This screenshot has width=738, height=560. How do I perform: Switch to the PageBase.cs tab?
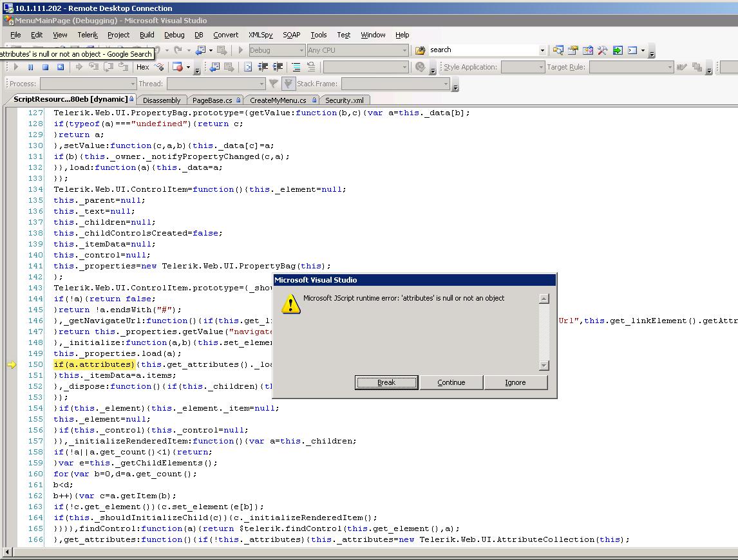pyautogui.click(x=214, y=100)
